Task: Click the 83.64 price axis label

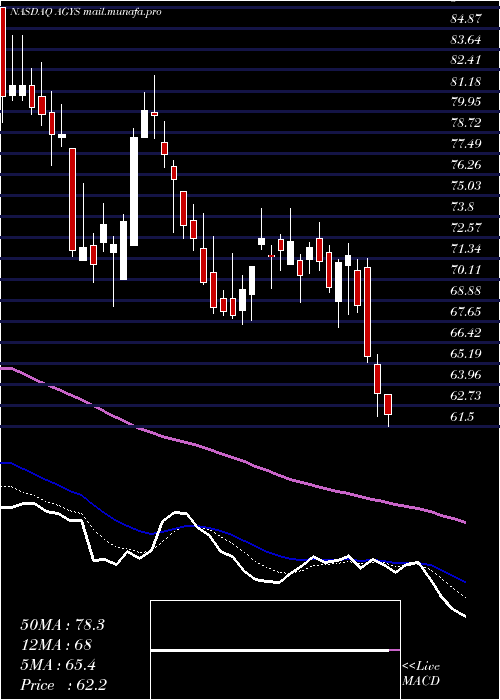Action: point(466,40)
